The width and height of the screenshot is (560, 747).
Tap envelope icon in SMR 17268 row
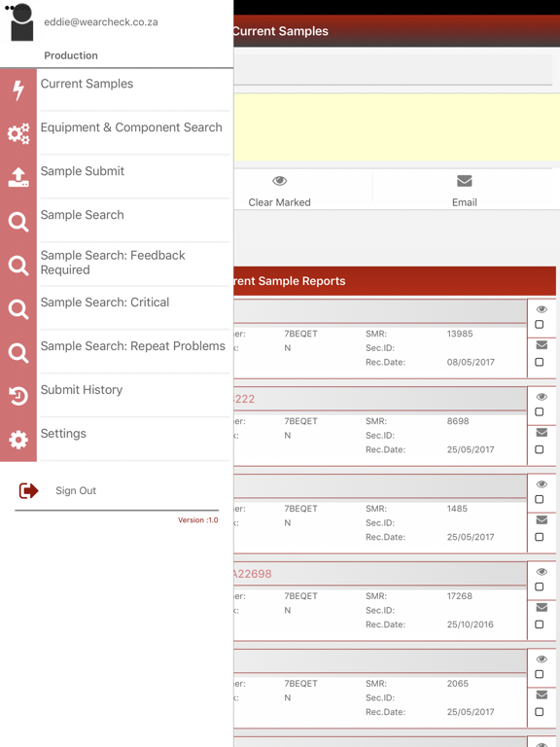[x=542, y=607]
